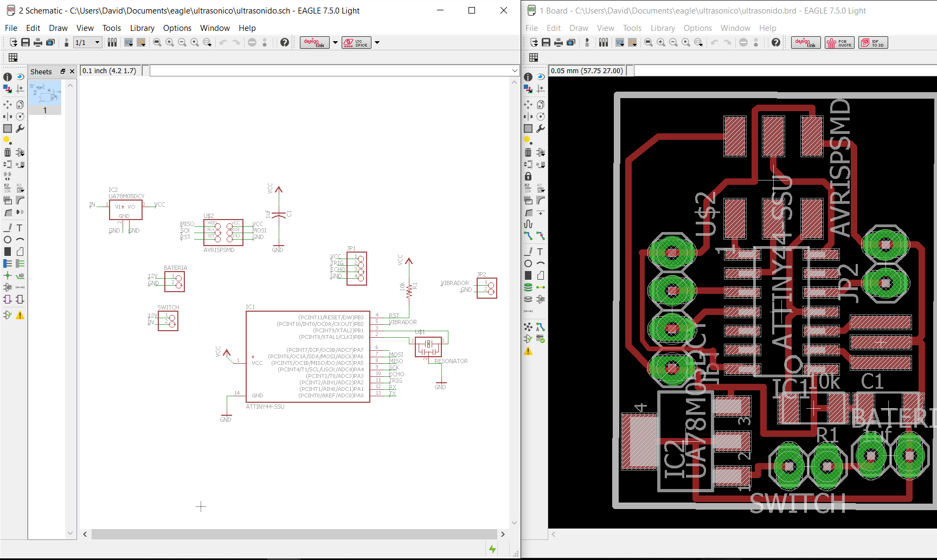Screen dimensions: 937x560
Task: Select the Label tool in the schematic toolbar
Action: pyautogui.click(x=20, y=275)
